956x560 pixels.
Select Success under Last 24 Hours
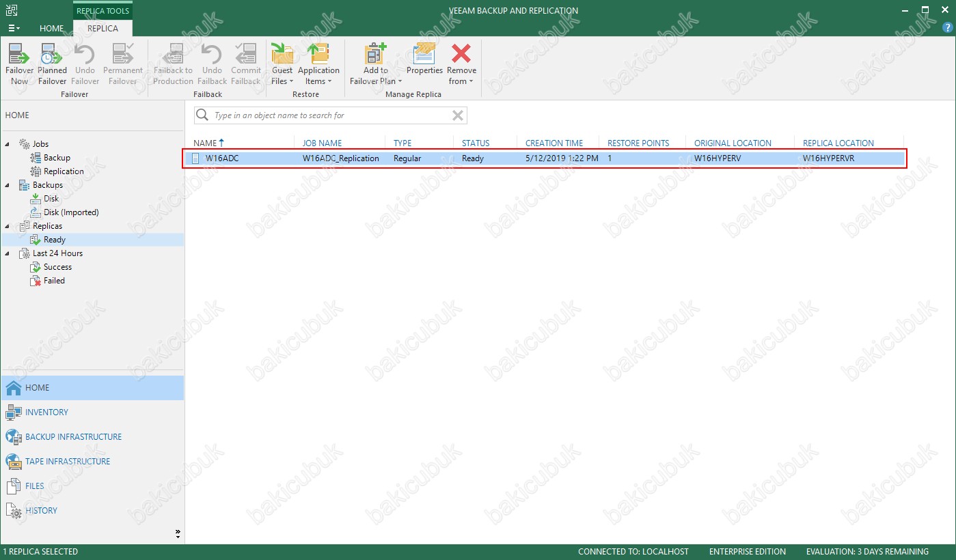[x=57, y=267]
